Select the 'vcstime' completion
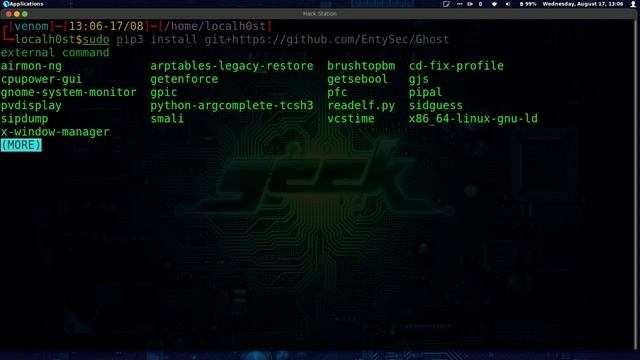Screen dimensions: 640x360 point(351,119)
